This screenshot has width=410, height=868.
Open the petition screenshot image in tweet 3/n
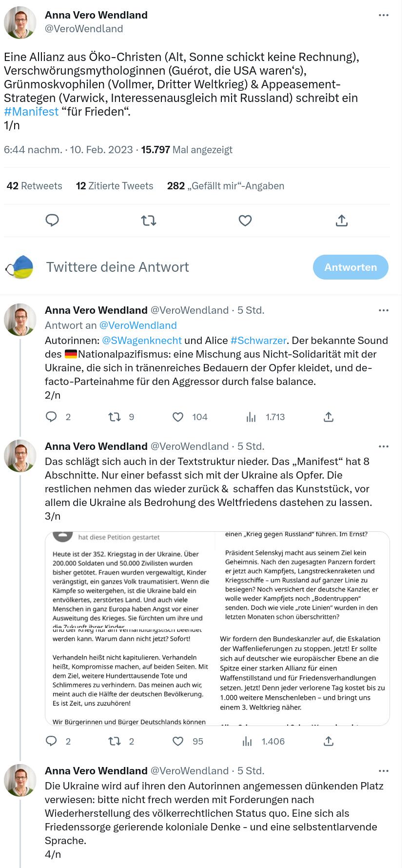coord(217,627)
